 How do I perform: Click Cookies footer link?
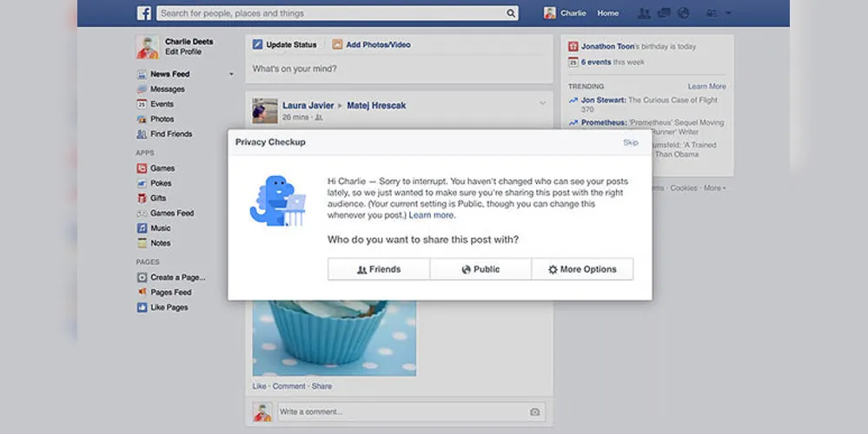(684, 188)
